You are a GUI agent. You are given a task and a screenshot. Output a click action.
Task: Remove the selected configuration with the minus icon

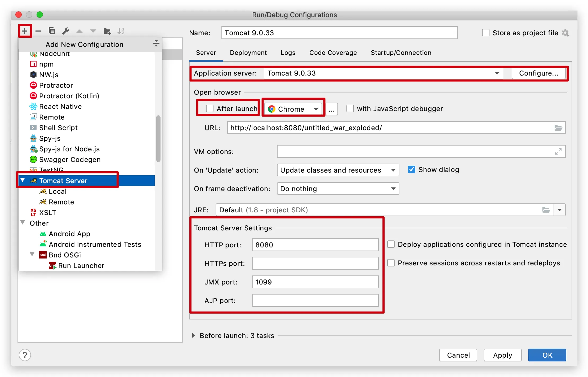(38, 31)
